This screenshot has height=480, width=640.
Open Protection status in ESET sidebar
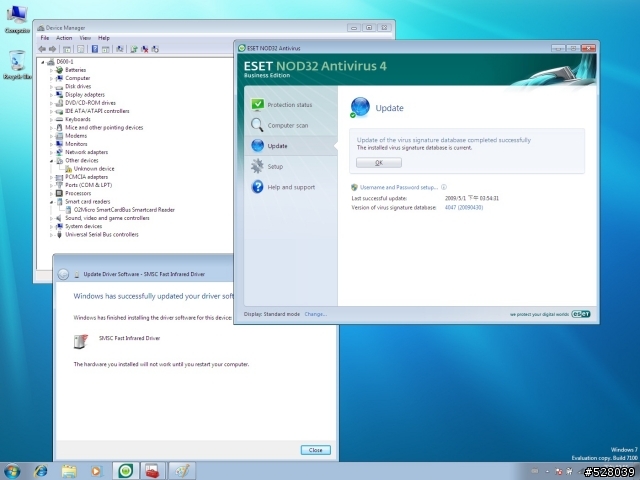coord(291,105)
